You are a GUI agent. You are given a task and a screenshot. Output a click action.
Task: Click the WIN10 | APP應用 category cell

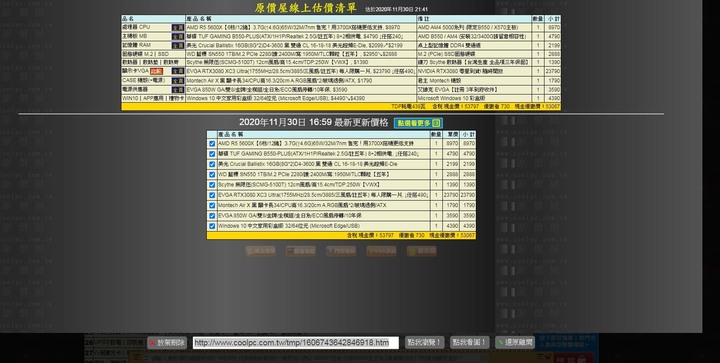(153, 98)
